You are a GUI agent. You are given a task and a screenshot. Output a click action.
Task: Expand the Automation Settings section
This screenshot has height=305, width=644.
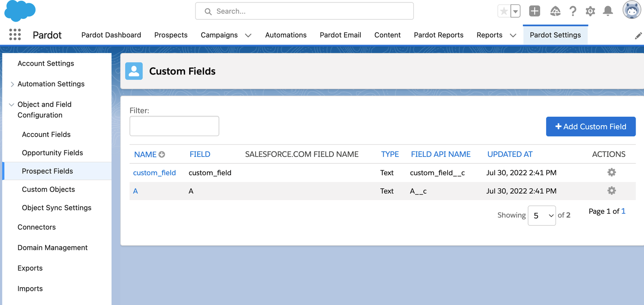(12, 84)
